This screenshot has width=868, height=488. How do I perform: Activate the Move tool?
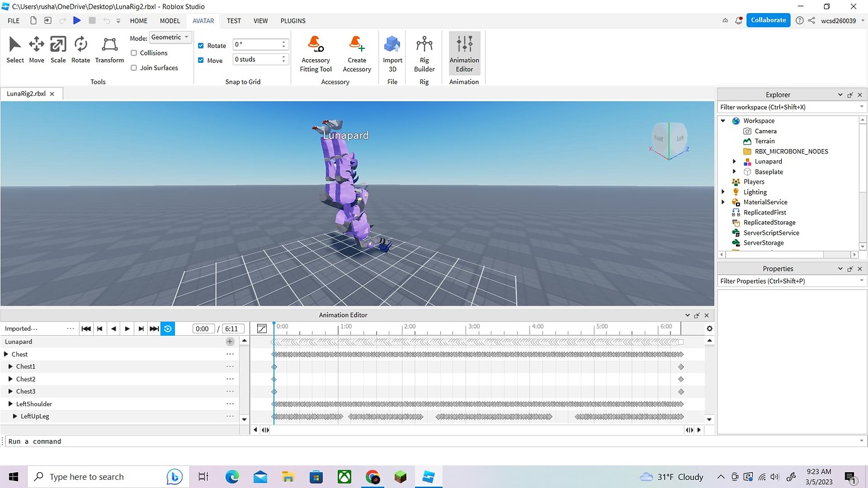(36, 50)
